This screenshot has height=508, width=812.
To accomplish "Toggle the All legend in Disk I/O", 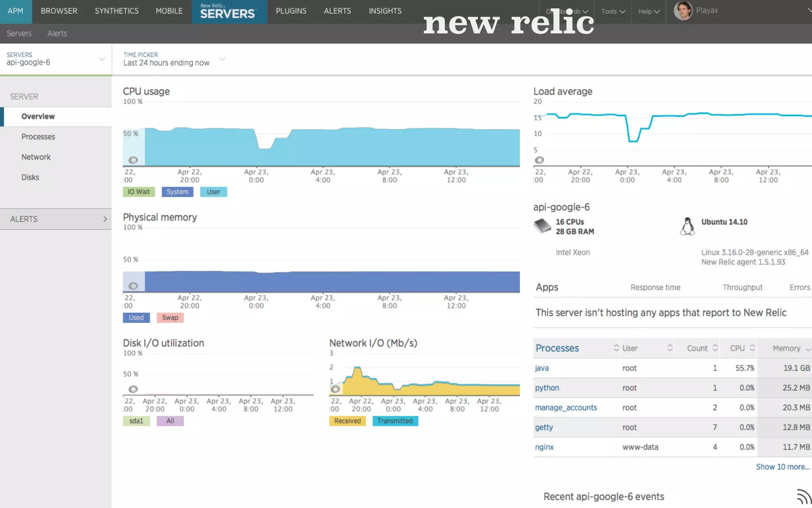I will 170,421.
